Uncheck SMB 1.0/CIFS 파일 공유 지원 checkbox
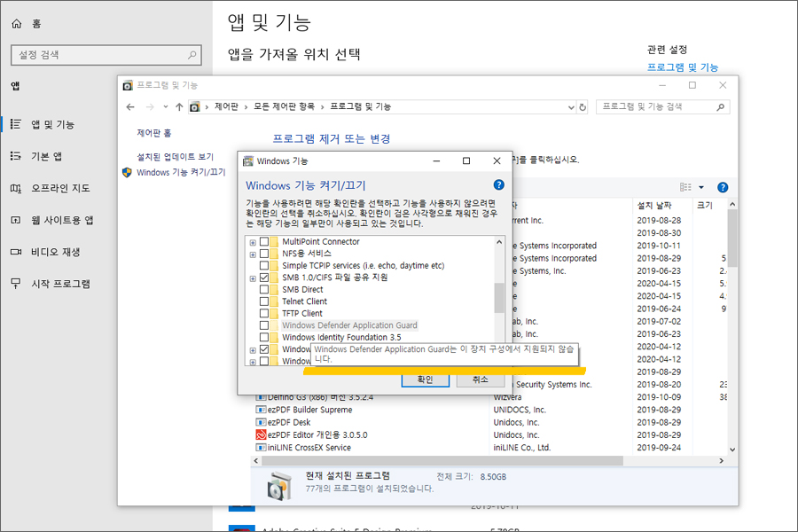798x532 pixels. [x=264, y=278]
